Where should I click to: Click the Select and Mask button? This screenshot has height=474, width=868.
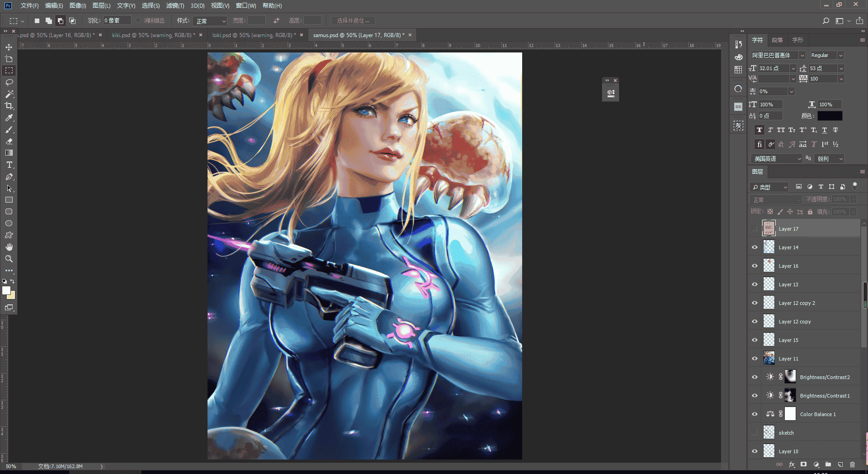click(353, 21)
